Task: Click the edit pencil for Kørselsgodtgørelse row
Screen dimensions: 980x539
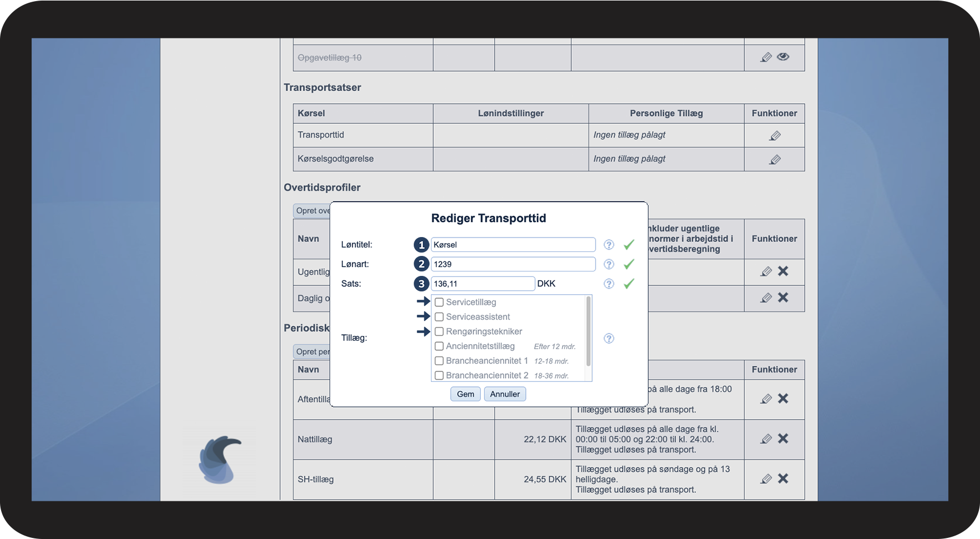Action: tap(775, 160)
